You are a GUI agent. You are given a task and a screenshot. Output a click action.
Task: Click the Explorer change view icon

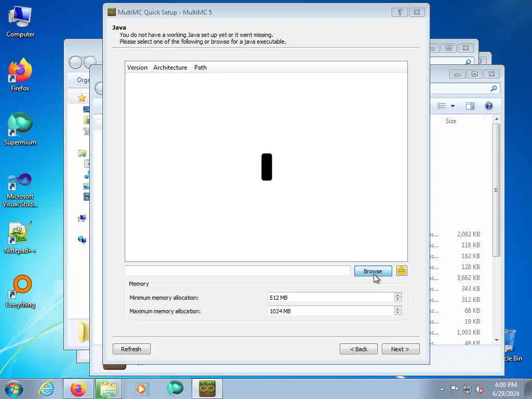point(442,106)
